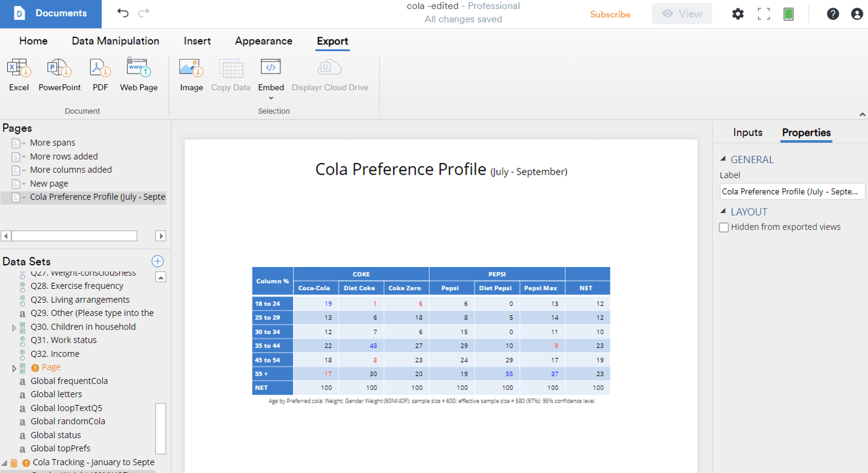This screenshot has width=868, height=473.
Task: Switch to the Inputs tab
Action: pyautogui.click(x=748, y=133)
